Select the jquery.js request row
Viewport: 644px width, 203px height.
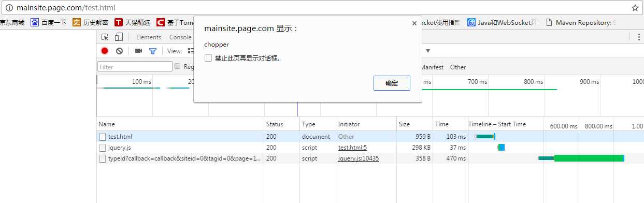pyautogui.click(x=370, y=148)
